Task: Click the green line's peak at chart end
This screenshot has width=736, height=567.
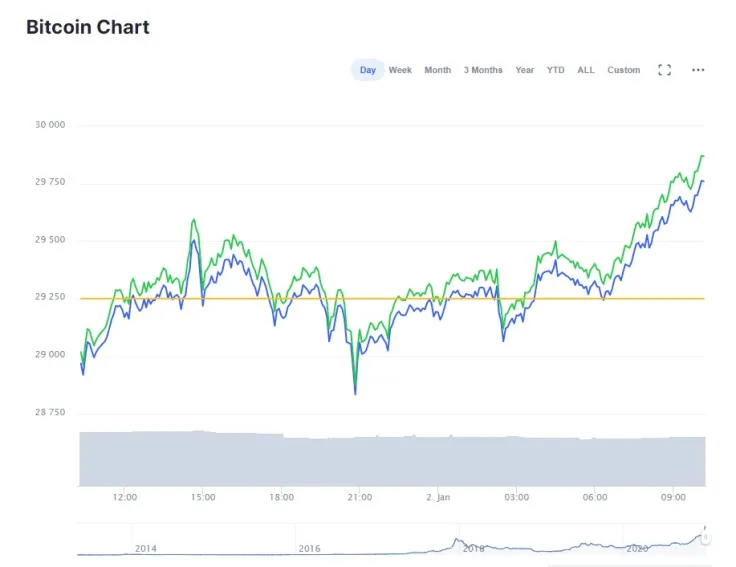Action: click(x=702, y=156)
